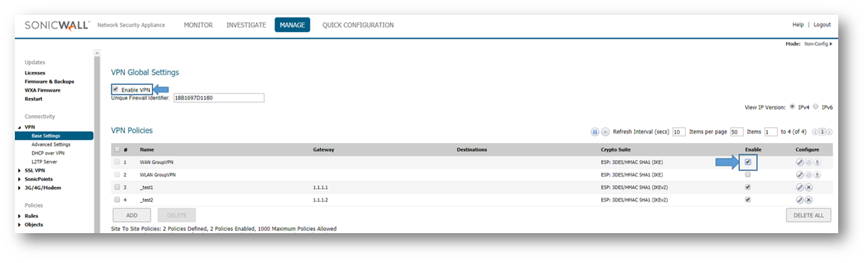Viewport: 868px width, 263px height.
Task: Delete the _test1 policy X icon
Action: coord(809,187)
